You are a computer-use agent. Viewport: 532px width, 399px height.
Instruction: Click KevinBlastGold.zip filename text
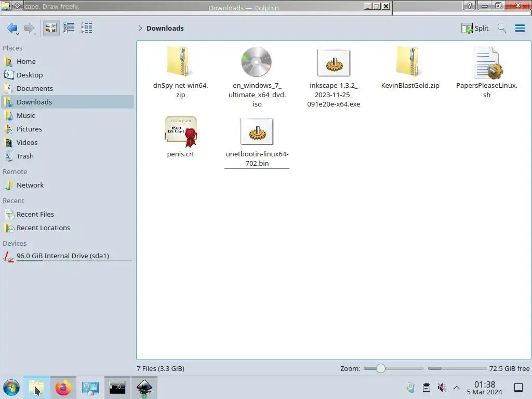click(x=410, y=86)
